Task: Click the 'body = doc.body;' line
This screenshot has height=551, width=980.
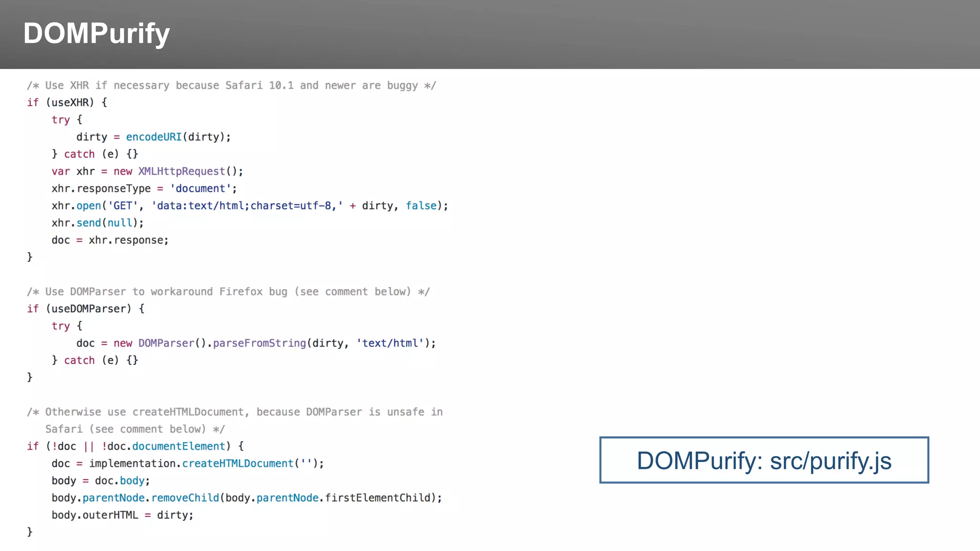Action: pos(101,481)
